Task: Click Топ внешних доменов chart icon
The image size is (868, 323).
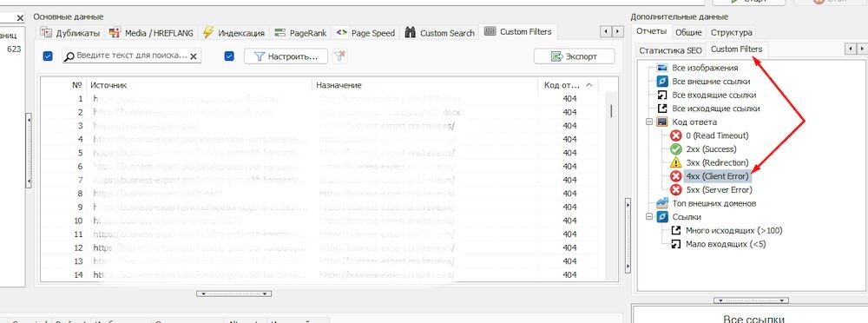Action: [662, 203]
